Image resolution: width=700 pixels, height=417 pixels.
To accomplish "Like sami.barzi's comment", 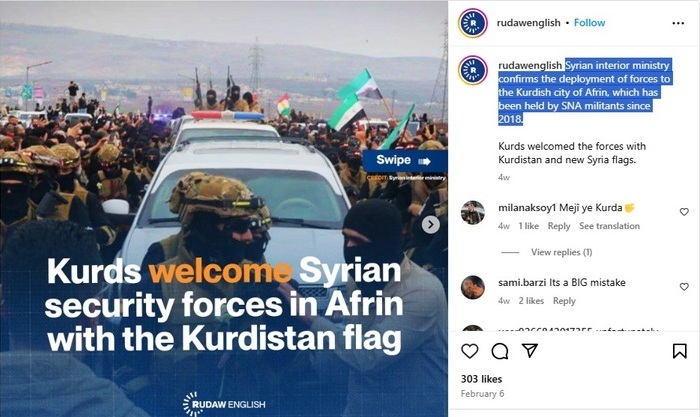I will click(x=684, y=287).
